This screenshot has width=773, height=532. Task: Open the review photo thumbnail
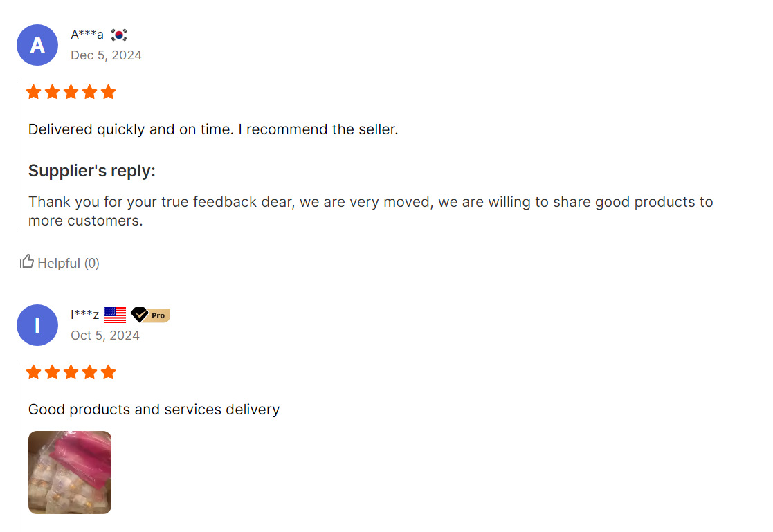70,473
